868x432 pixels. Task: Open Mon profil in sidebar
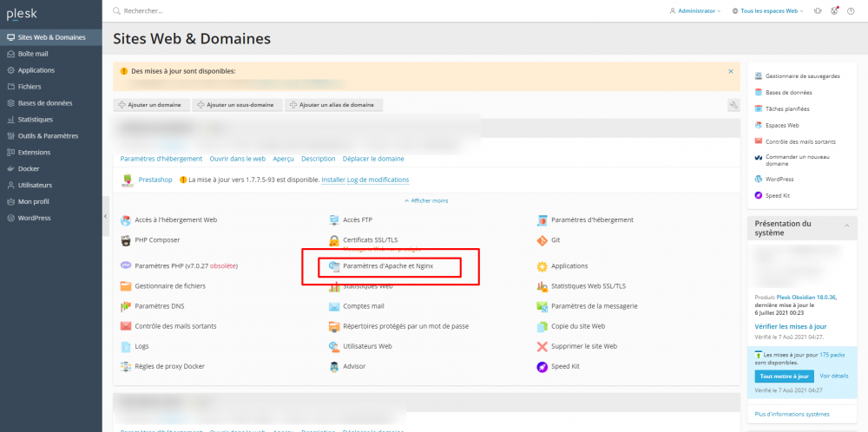point(51,201)
